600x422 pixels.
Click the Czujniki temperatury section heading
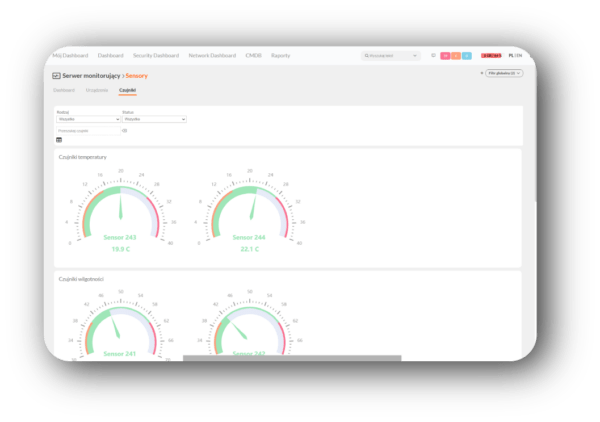[83, 157]
